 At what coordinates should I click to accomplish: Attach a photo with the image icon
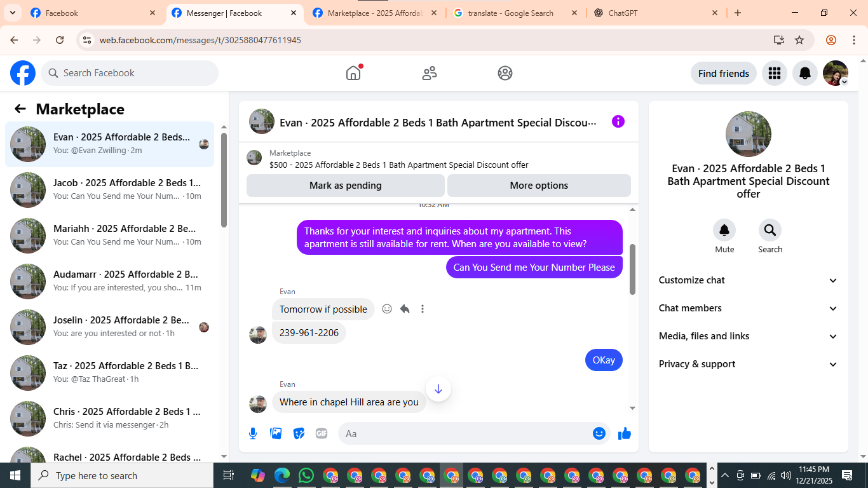point(276,433)
